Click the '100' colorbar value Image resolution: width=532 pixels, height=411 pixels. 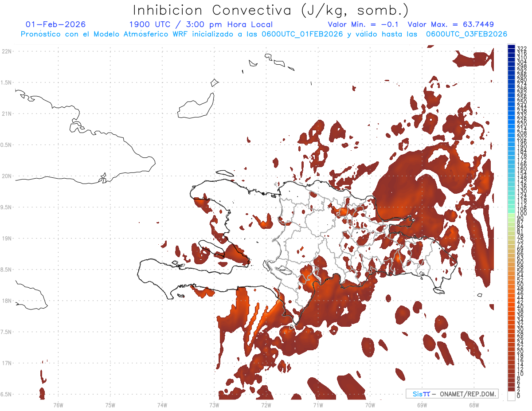pyautogui.click(x=521, y=214)
